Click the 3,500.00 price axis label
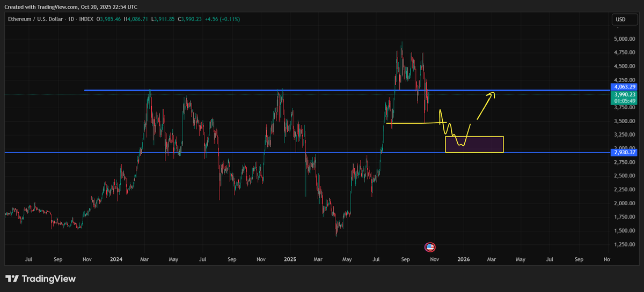Image resolution: width=644 pixels, height=292 pixels. [x=625, y=121]
